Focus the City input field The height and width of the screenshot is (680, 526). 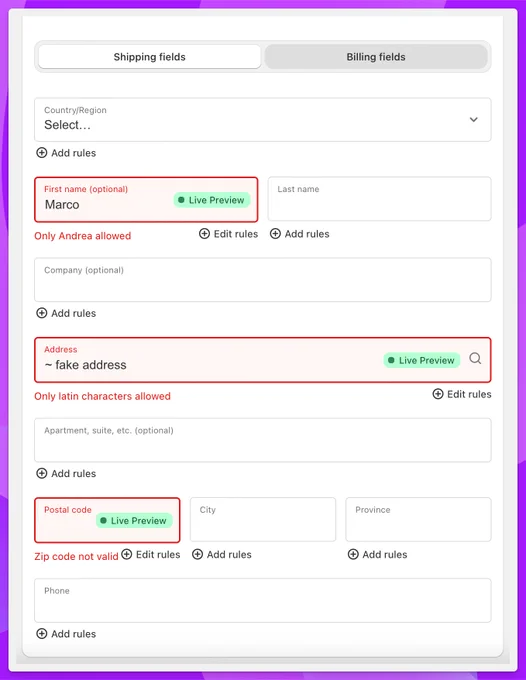click(263, 519)
